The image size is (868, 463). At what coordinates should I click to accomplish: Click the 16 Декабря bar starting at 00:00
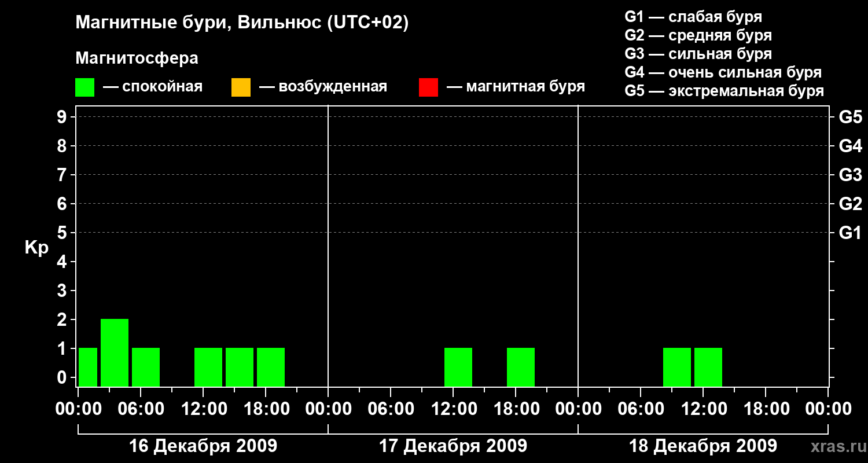pyautogui.click(x=88, y=367)
